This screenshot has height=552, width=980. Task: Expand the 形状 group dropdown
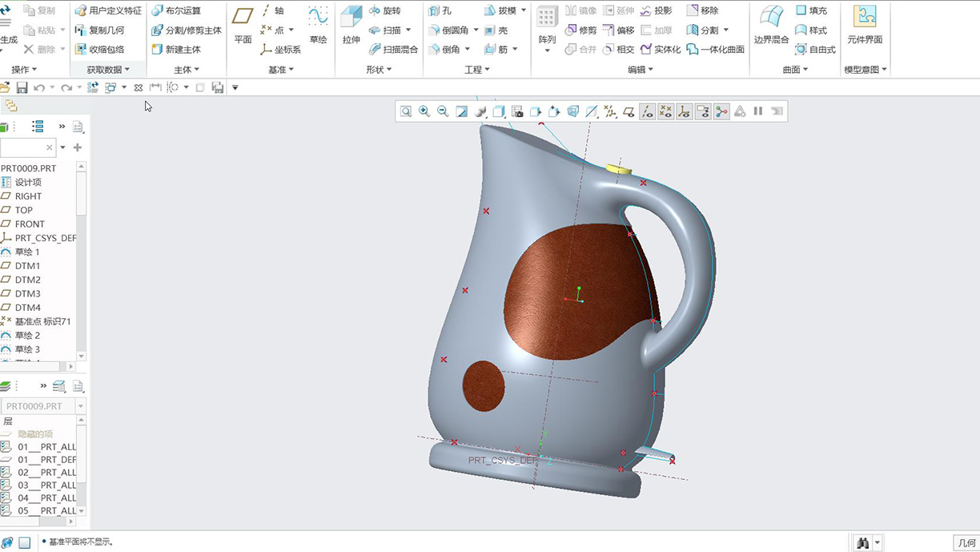point(379,70)
